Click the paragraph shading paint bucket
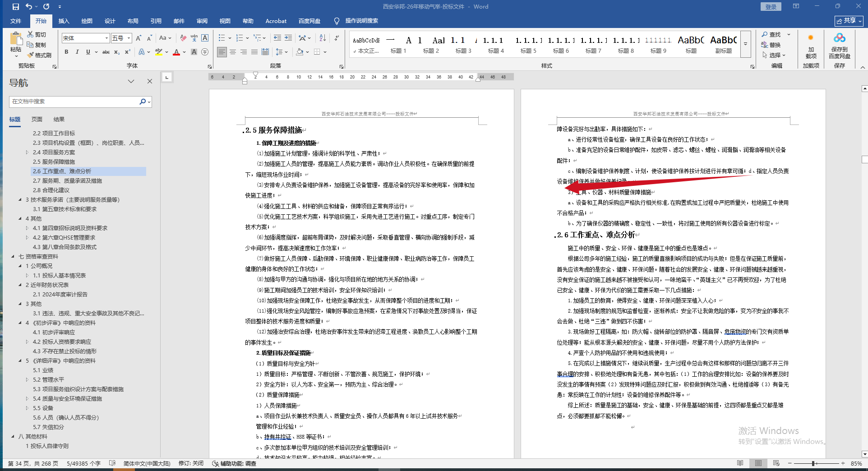 pos(300,52)
